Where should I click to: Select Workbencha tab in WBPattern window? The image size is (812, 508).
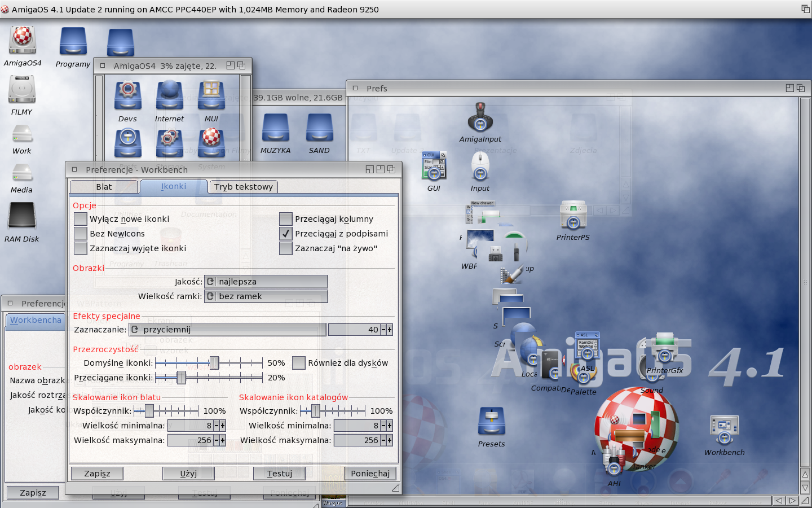(x=36, y=320)
